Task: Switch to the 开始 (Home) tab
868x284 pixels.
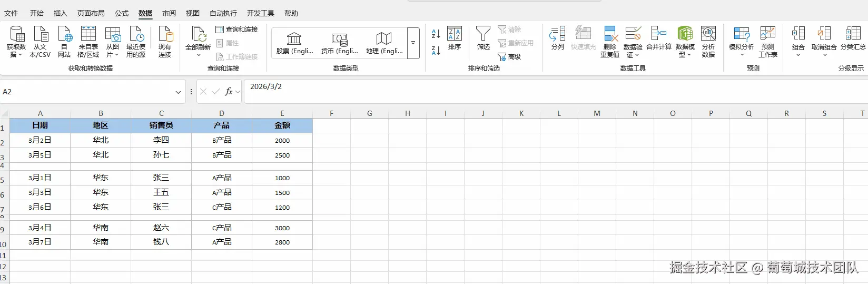Action: [x=37, y=13]
